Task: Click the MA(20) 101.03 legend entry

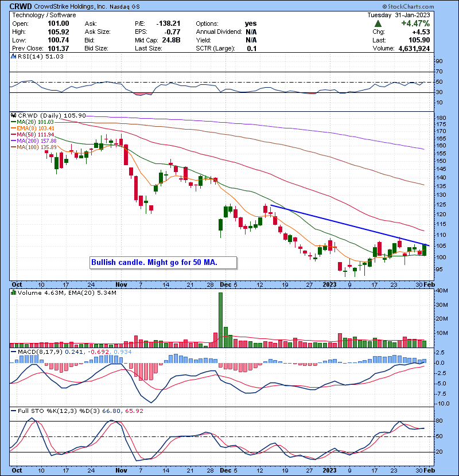Action: click(x=33, y=122)
